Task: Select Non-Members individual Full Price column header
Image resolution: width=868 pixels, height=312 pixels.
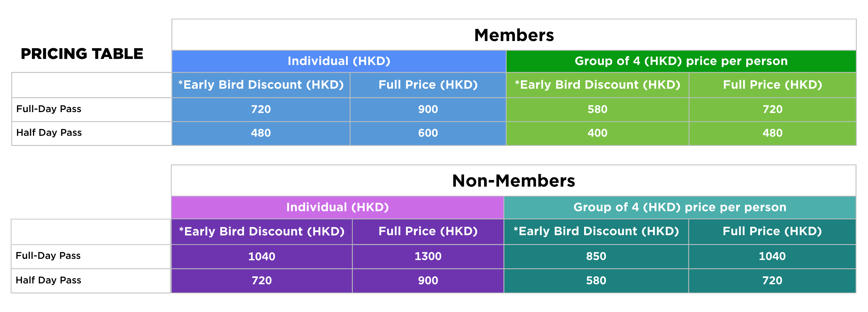Action: [x=428, y=232]
